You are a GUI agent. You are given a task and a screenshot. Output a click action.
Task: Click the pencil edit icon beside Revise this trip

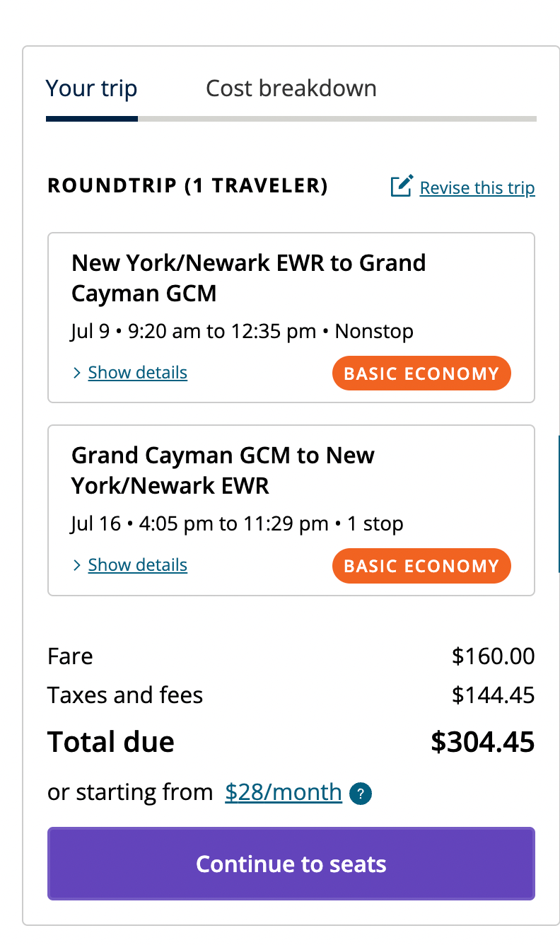[x=401, y=187]
